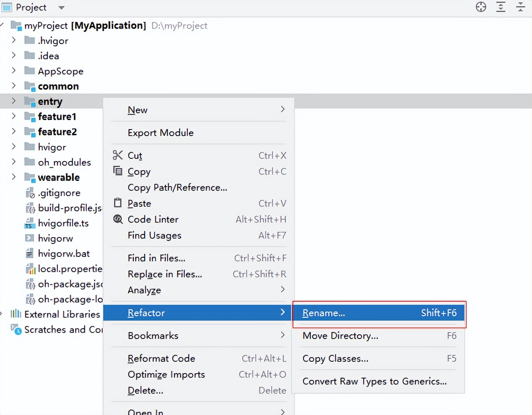Click the External Libraries icon
The width and height of the screenshot is (532, 415).
[16, 314]
